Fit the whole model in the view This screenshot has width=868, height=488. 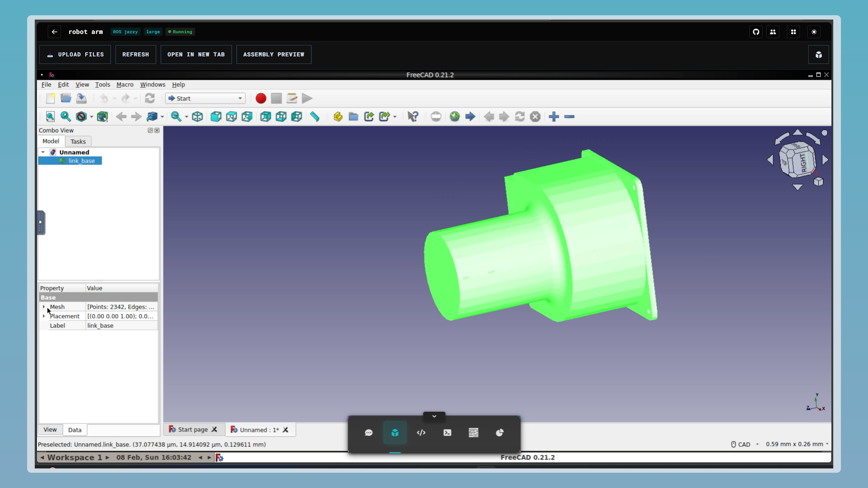tap(50, 117)
